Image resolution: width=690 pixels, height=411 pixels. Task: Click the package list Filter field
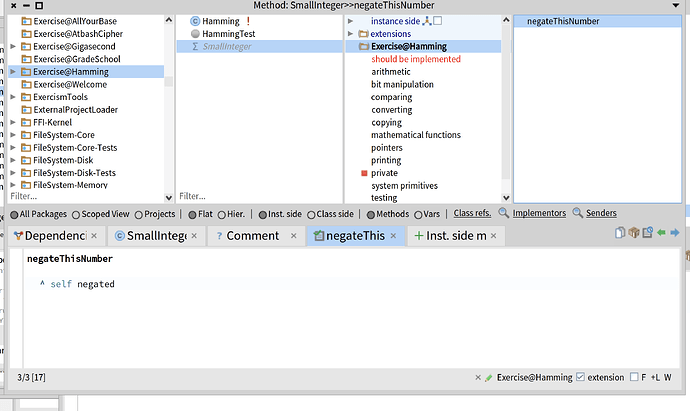(86, 196)
